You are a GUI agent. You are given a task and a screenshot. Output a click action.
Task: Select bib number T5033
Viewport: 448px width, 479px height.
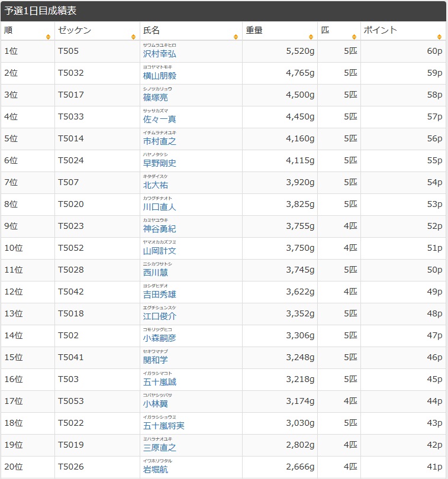70,116
